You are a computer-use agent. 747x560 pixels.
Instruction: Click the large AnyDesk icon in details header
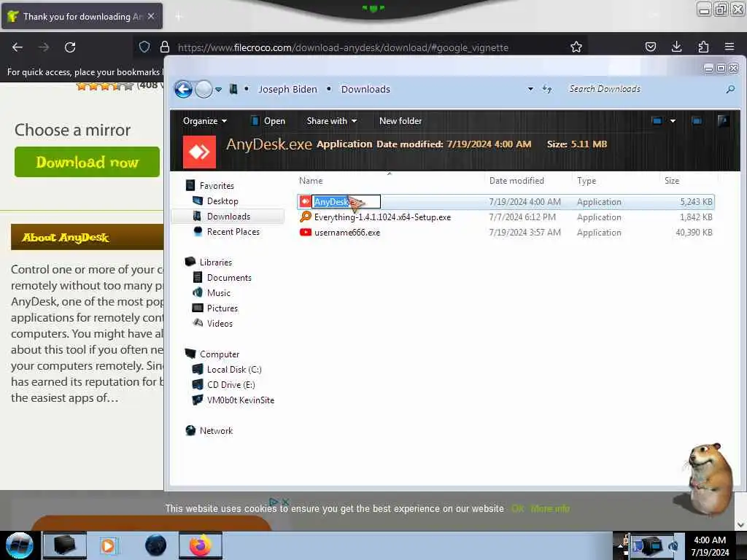[x=200, y=152]
